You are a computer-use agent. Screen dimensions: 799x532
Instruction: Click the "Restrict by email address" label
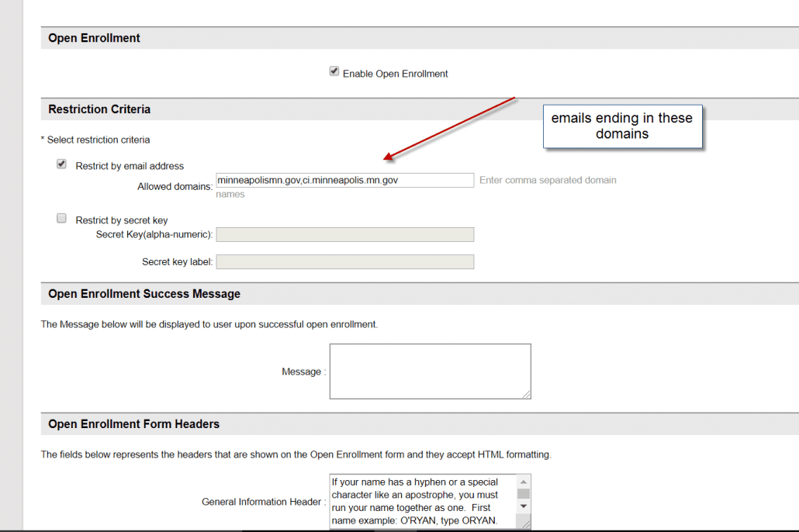coord(130,166)
